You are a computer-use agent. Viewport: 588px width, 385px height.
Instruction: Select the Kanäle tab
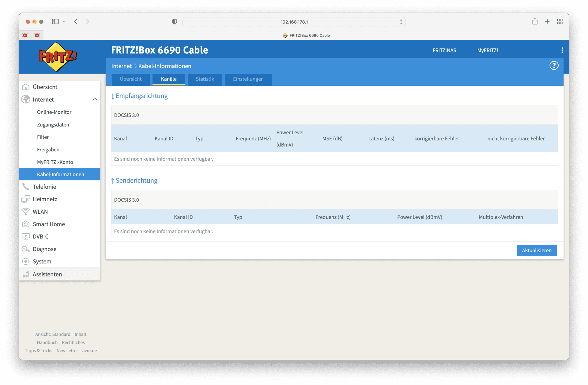click(x=169, y=79)
